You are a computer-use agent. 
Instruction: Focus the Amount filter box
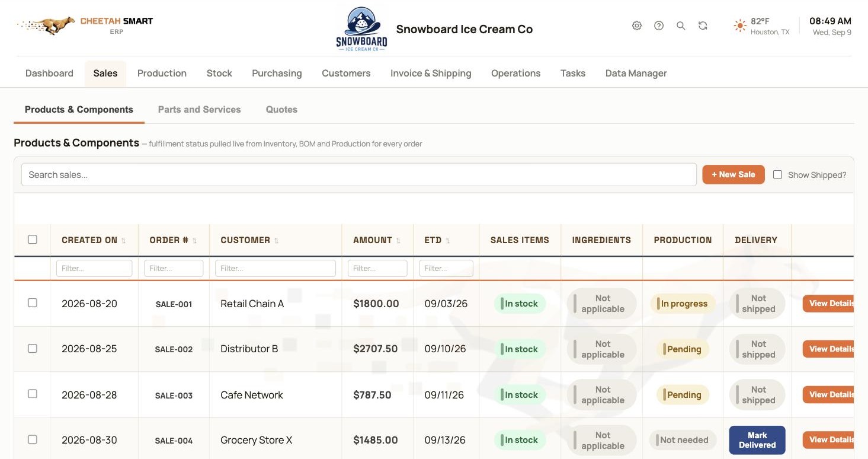click(x=377, y=268)
